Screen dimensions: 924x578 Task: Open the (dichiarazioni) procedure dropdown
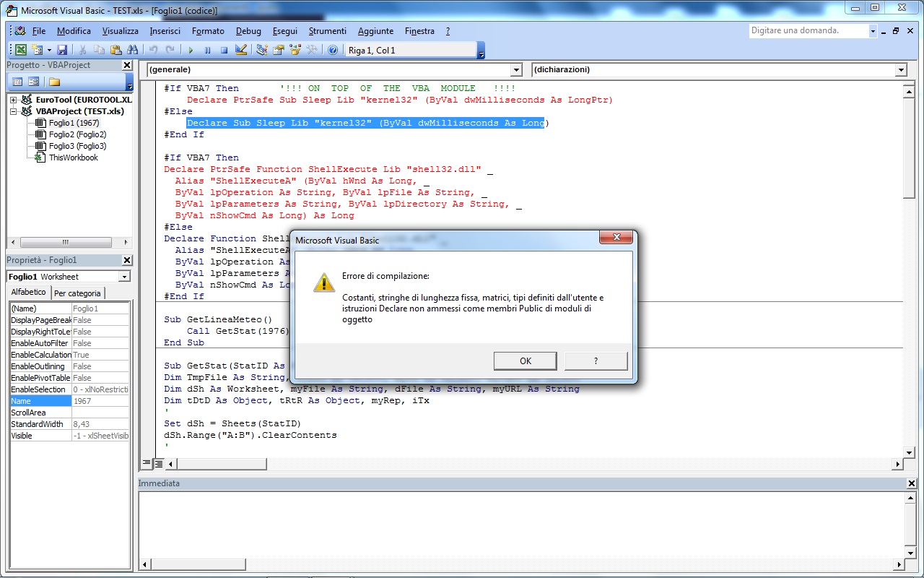coord(900,70)
